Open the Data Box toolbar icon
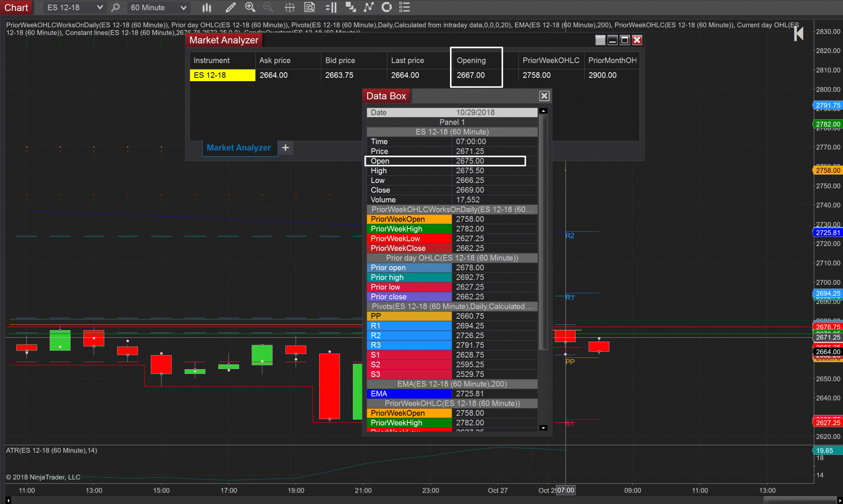This screenshot has width=843, height=504. (x=310, y=7)
